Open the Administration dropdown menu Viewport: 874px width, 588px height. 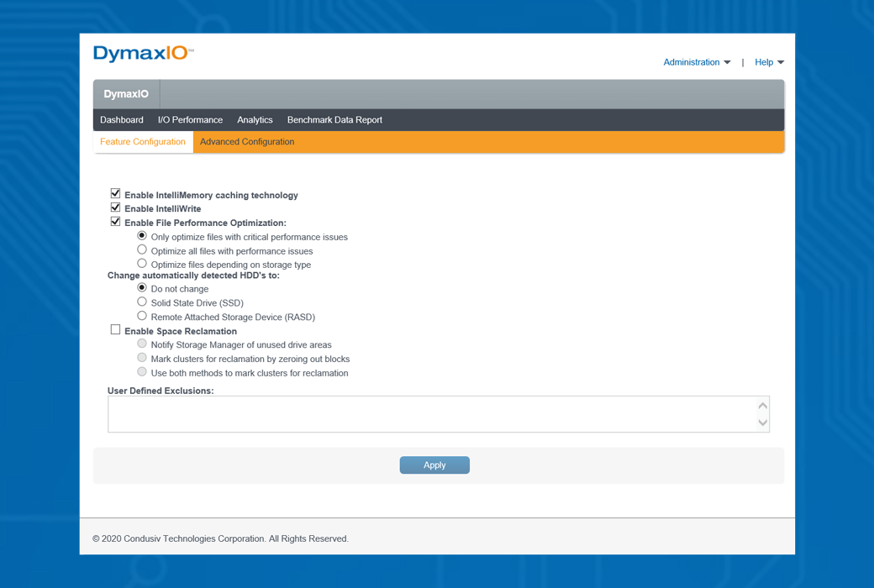tap(696, 62)
